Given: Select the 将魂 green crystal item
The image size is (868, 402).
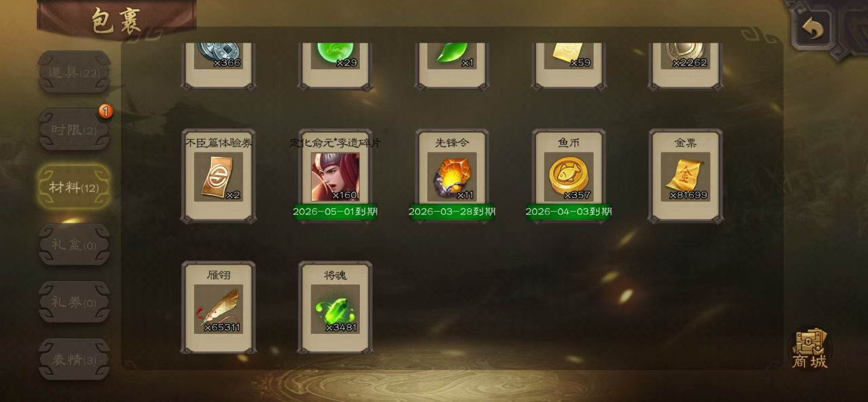Looking at the screenshot, I should tap(335, 307).
